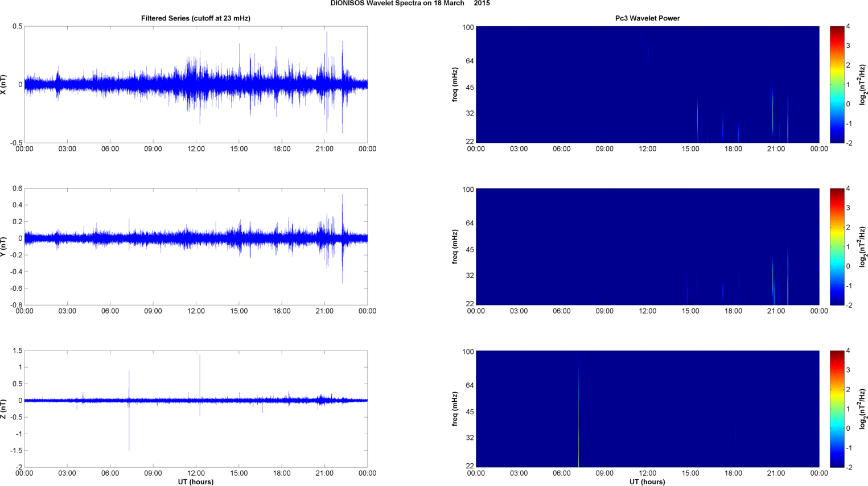The height and width of the screenshot is (486, 868).
Task: Click the 'freq (mHz)' label of the Y spectrogram
Action: (x=455, y=246)
